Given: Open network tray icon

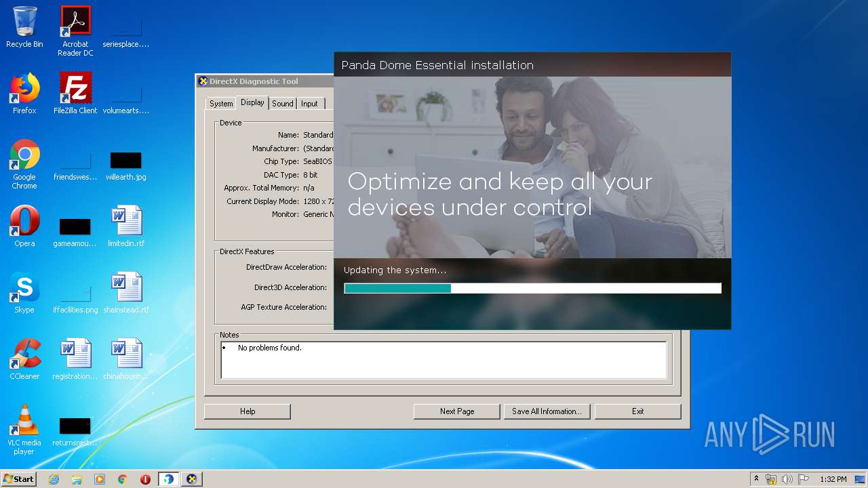Looking at the screenshot, I should pos(771,479).
